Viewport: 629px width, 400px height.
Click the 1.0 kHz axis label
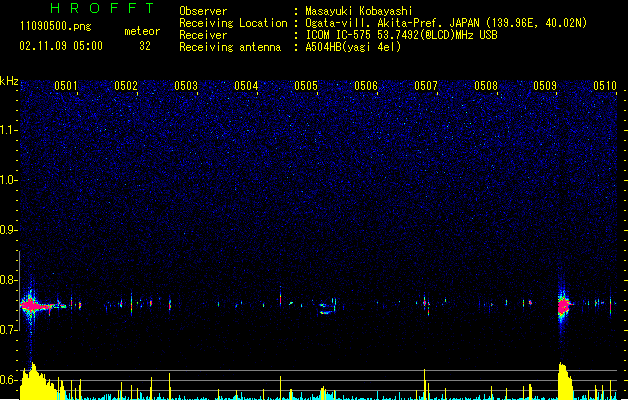pos(9,179)
